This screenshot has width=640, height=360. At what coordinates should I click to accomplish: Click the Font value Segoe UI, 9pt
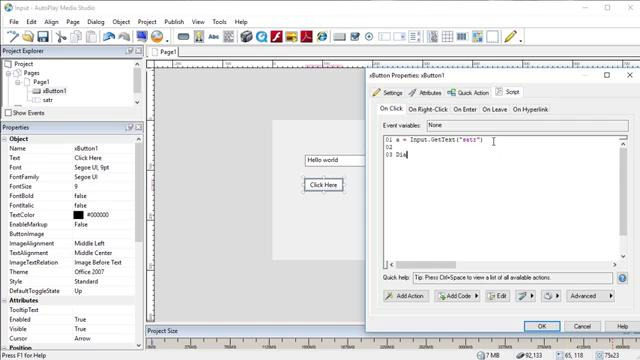click(91, 167)
